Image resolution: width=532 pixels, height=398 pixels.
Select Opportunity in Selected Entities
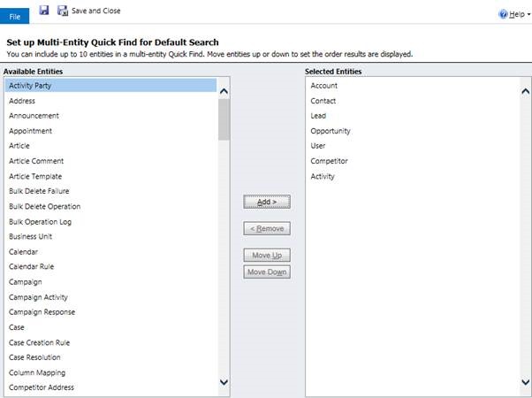point(331,131)
